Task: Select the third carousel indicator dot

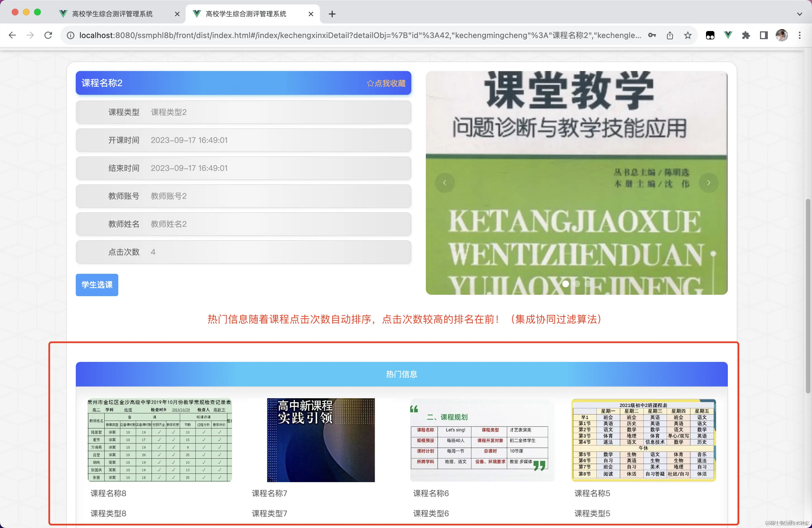Action: click(x=589, y=284)
